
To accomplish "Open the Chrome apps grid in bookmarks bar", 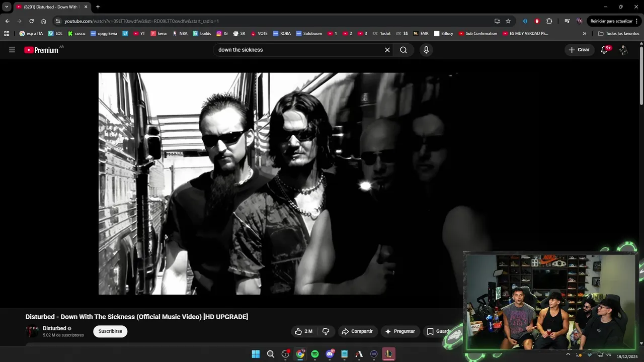I will [x=7, y=34].
